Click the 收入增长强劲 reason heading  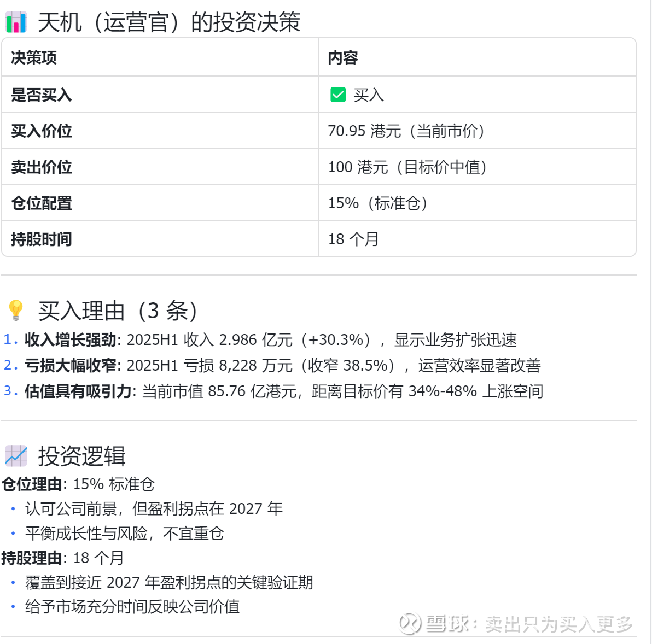(71, 340)
